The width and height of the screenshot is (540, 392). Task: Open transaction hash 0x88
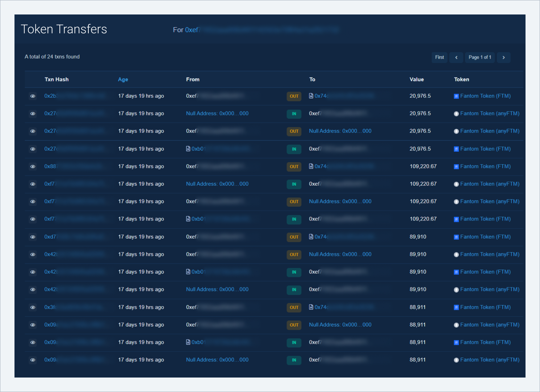point(75,167)
